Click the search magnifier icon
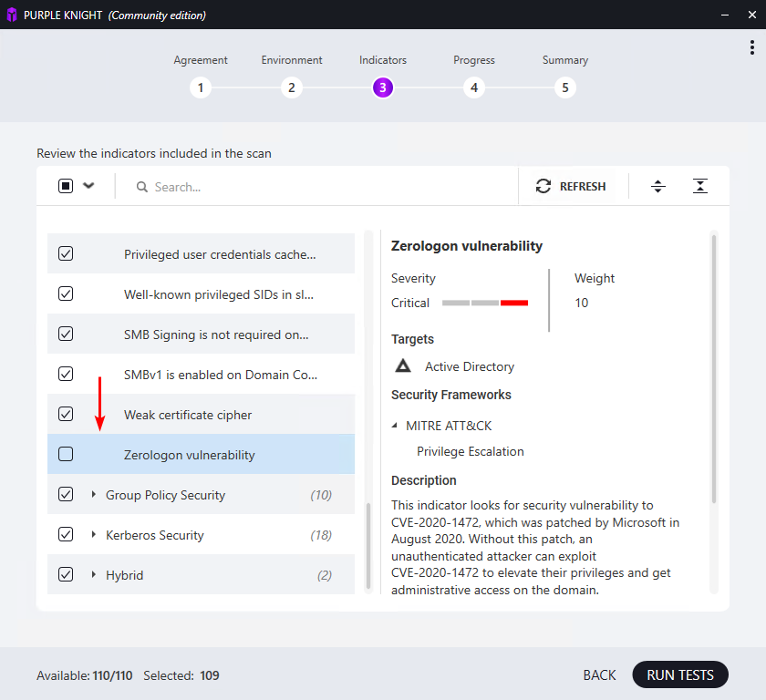The height and width of the screenshot is (700, 766). [142, 187]
